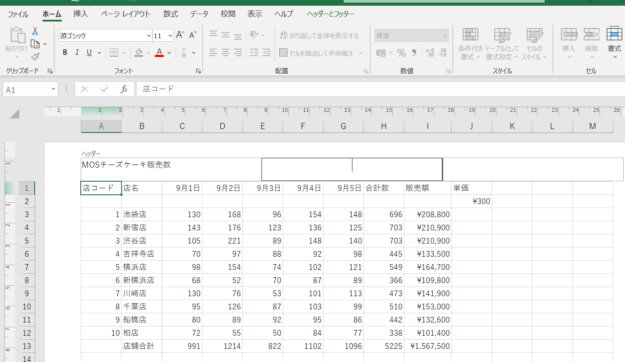The width and height of the screenshot is (625, 362).
Task: Select row 7 header
Action: pos(27,267)
